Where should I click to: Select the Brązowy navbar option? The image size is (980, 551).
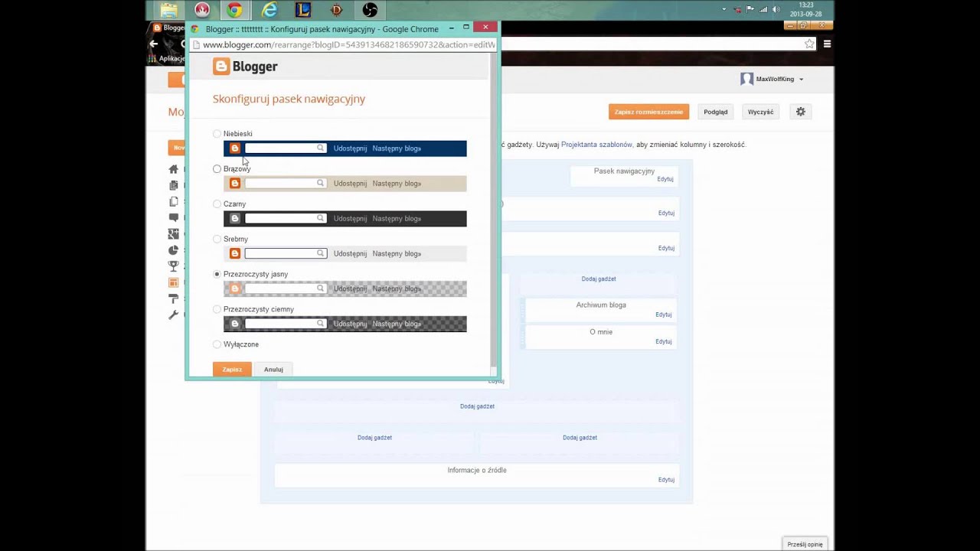[x=217, y=169]
